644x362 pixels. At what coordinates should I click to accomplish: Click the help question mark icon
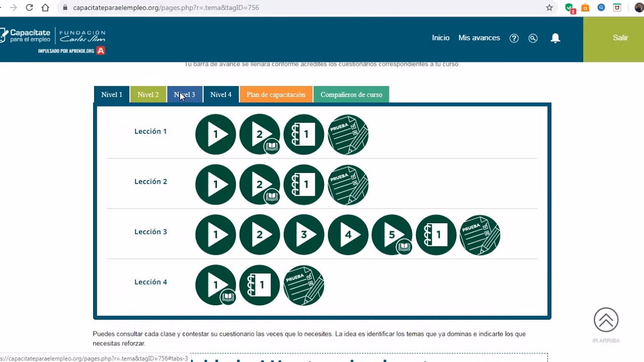[514, 38]
